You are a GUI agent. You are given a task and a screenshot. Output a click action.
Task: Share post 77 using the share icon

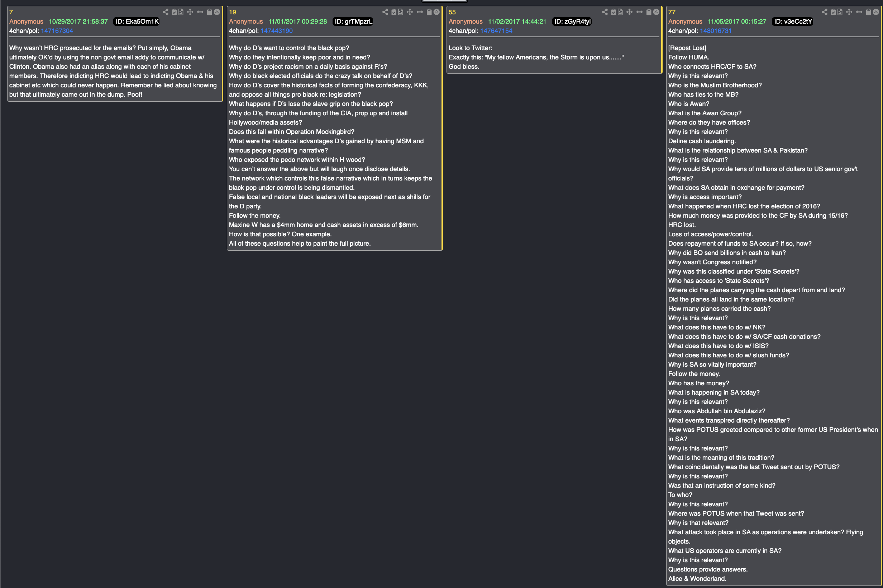pyautogui.click(x=824, y=12)
